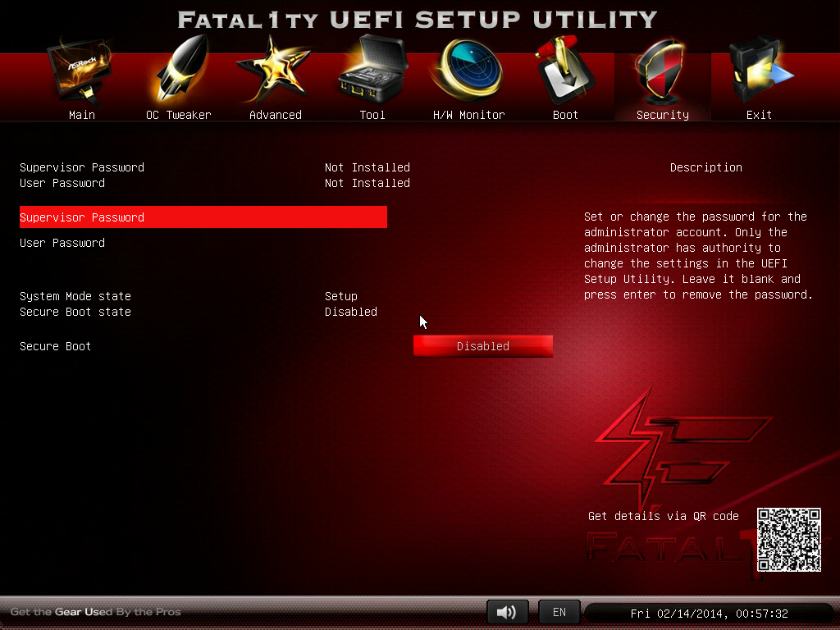Image resolution: width=840 pixels, height=630 pixels.
Task: Select the Secure Boot setting label
Action: click(x=56, y=346)
